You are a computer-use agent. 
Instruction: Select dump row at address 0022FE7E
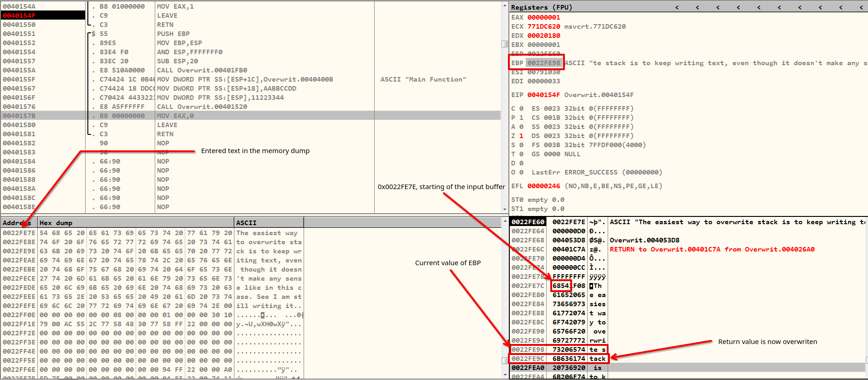click(152, 233)
